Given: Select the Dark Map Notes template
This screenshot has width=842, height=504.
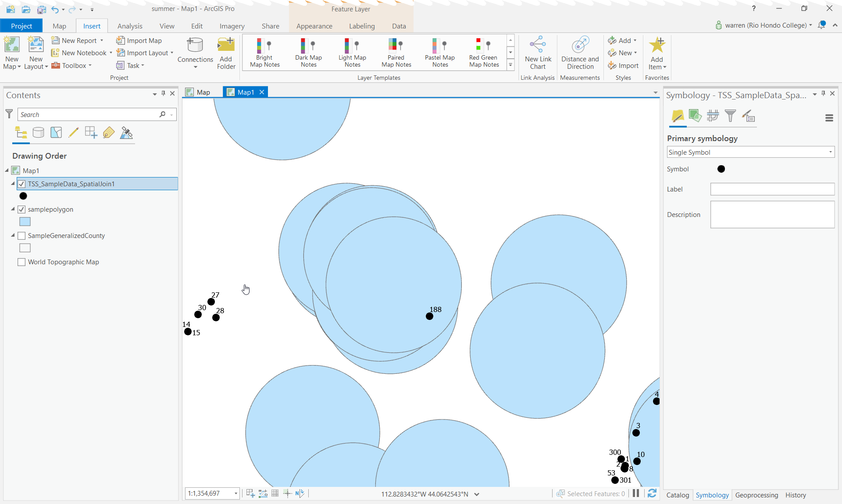Looking at the screenshot, I should pyautogui.click(x=308, y=52).
